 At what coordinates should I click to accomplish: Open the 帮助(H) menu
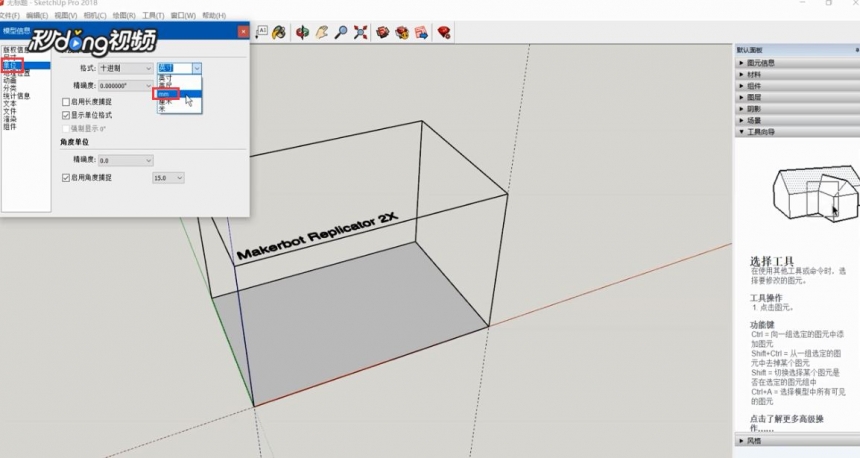(x=213, y=15)
